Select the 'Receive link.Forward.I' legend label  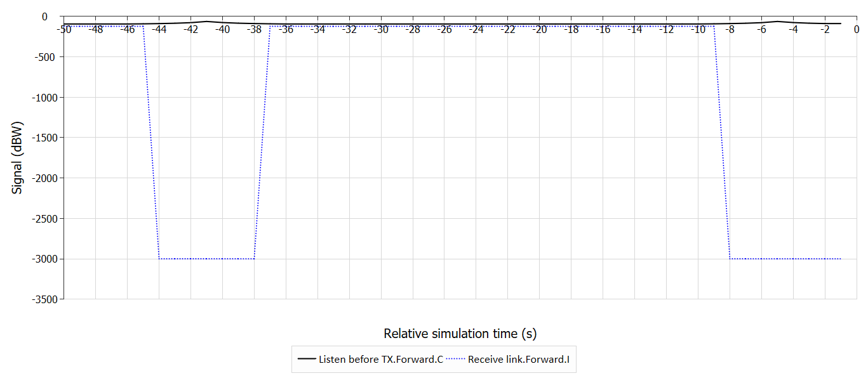518,359
